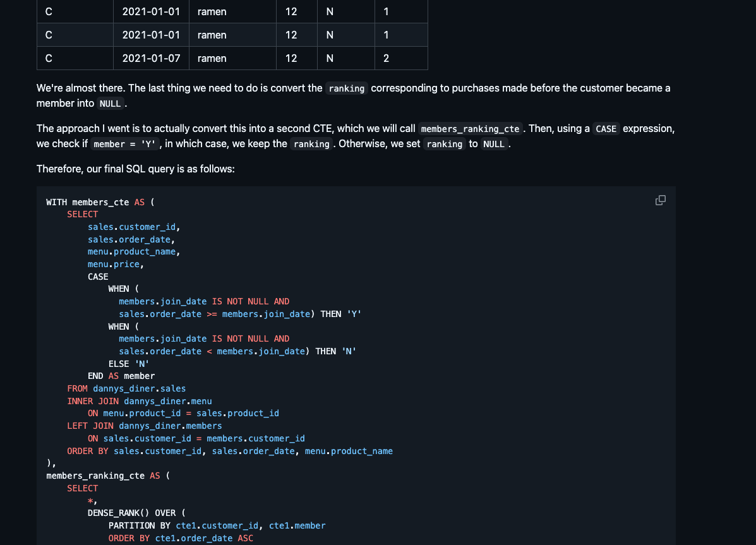Image resolution: width=756 pixels, height=545 pixels.
Task: Click the ELSE 'N' code line
Action: (127, 364)
